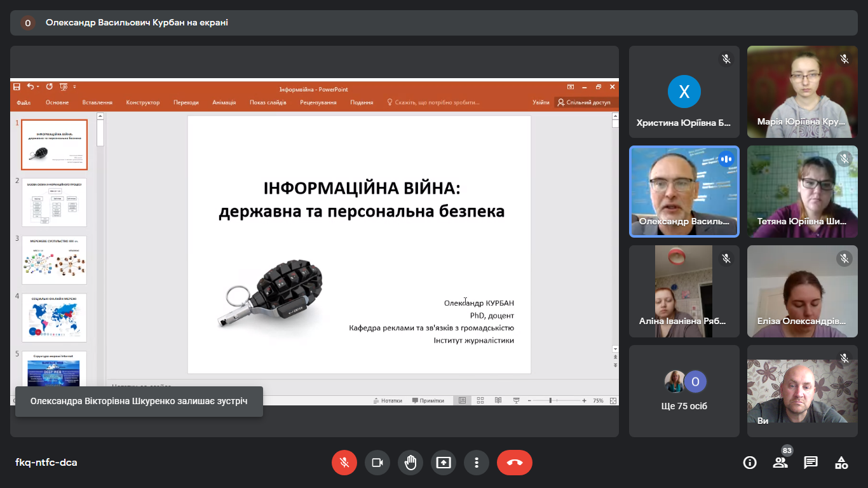Viewport: 868px width, 488px height.
Task: Open the activities shapes icon
Action: 841,463
